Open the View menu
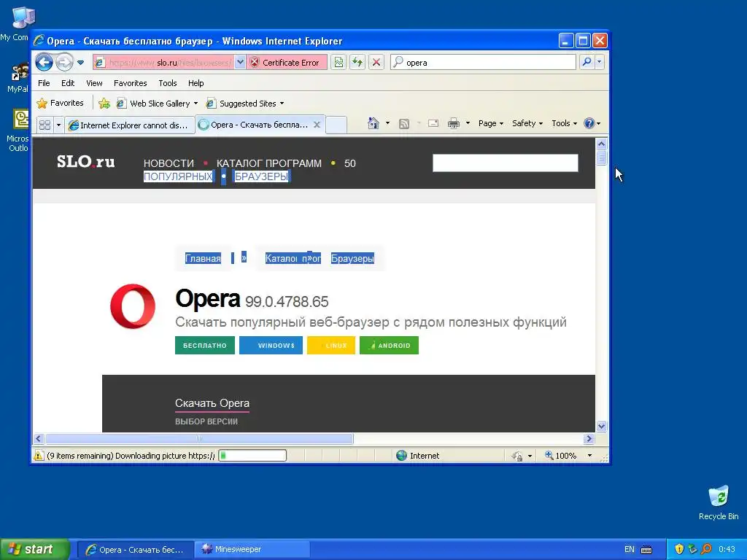 pyautogui.click(x=94, y=83)
